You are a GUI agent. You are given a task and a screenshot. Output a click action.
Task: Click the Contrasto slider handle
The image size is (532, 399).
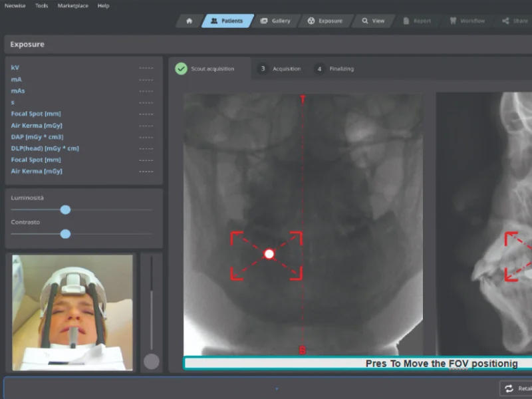click(x=65, y=233)
